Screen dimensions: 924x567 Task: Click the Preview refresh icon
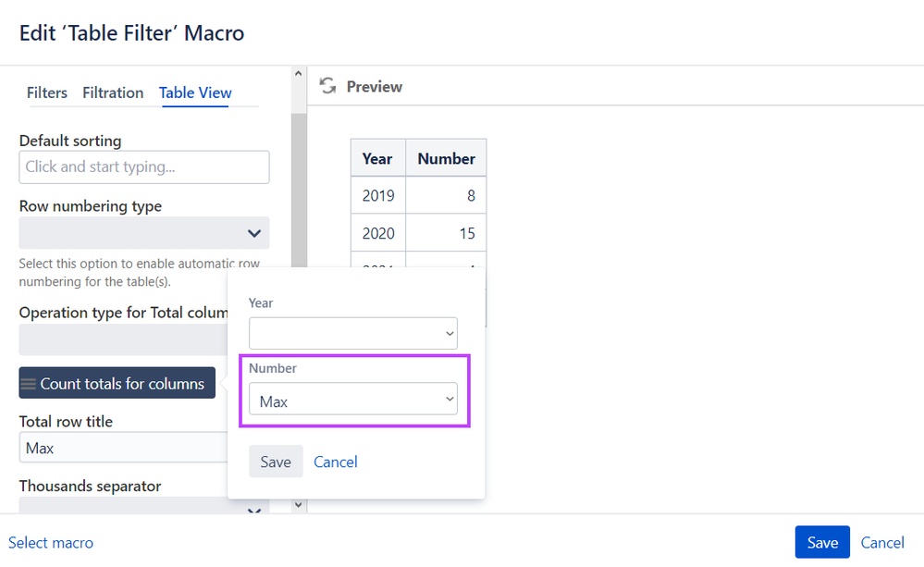[x=327, y=86]
